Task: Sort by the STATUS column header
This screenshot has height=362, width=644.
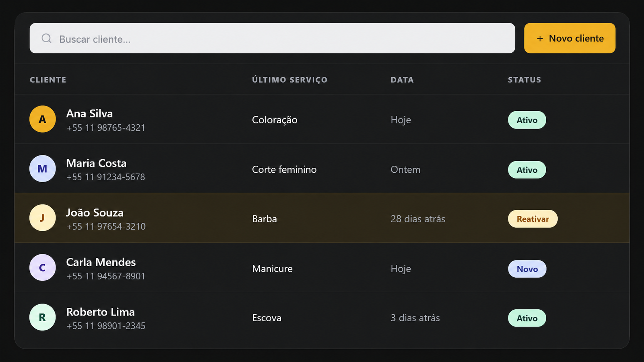Action: (525, 80)
